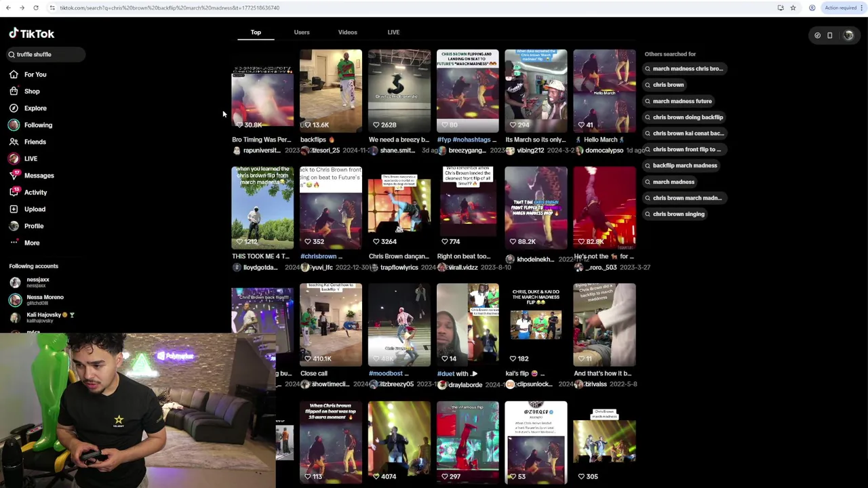Image resolution: width=868 pixels, height=488 pixels.
Task: Open the video thumbnail with 3264 likes
Action: click(x=399, y=208)
